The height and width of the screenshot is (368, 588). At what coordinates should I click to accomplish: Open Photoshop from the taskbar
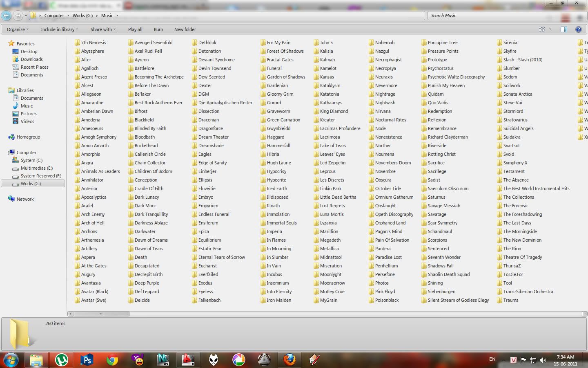[x=87, y=360]
